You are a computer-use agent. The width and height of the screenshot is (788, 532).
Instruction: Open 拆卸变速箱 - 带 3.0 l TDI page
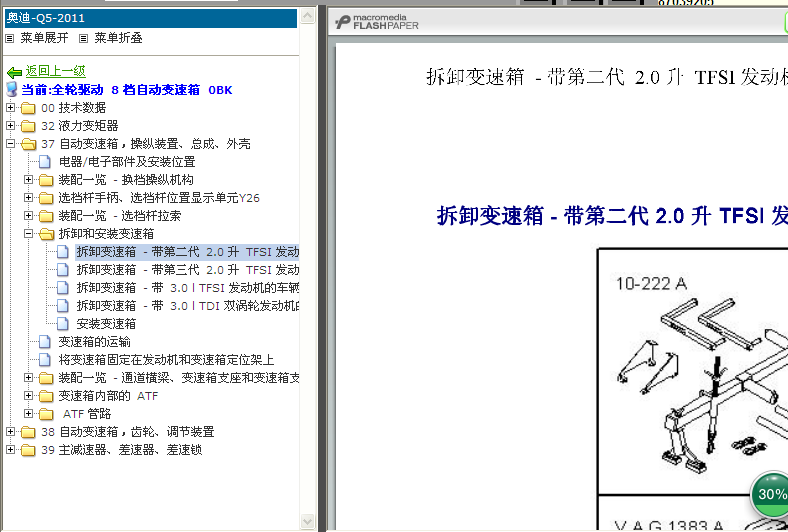pos(187,306)
